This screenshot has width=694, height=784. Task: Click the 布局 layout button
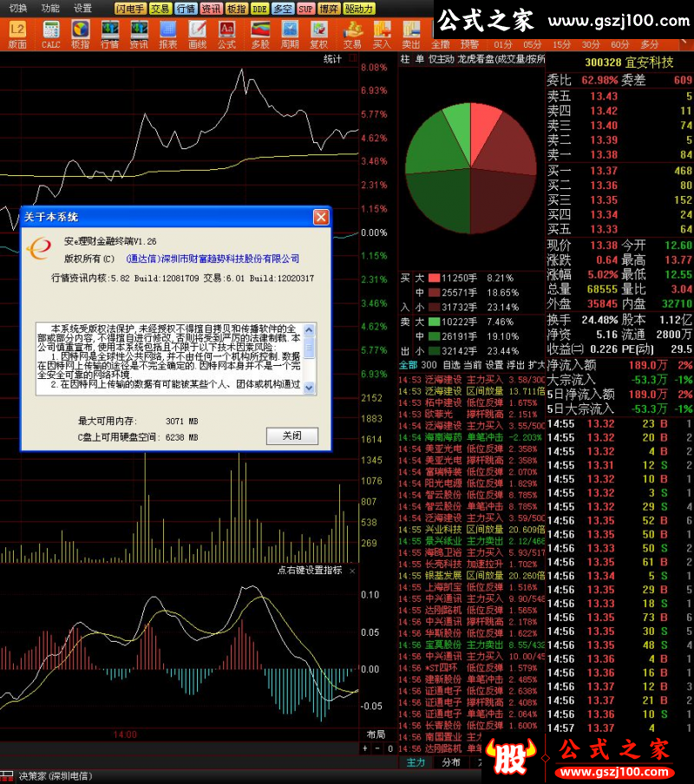click(376, 735)
